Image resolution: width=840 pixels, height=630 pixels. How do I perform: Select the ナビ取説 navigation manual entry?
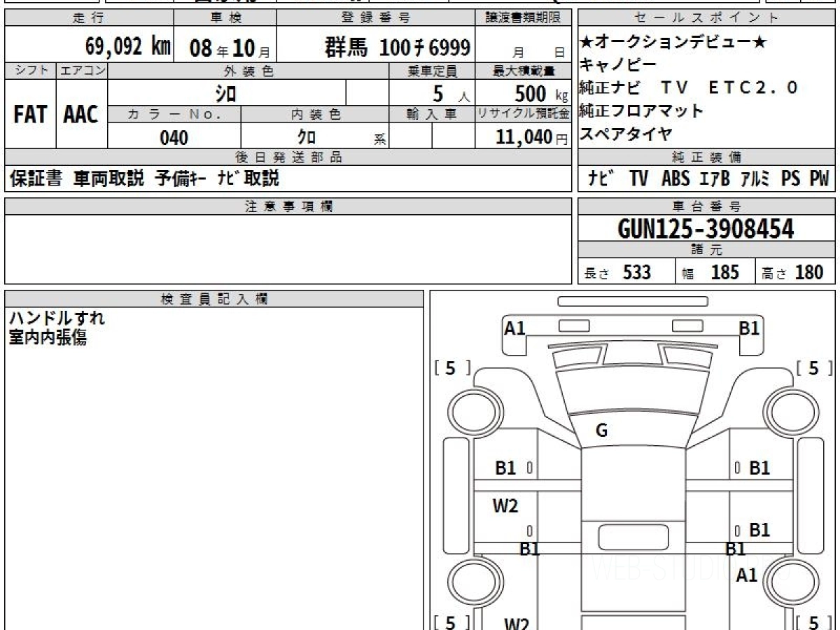(x=248, y=178)
